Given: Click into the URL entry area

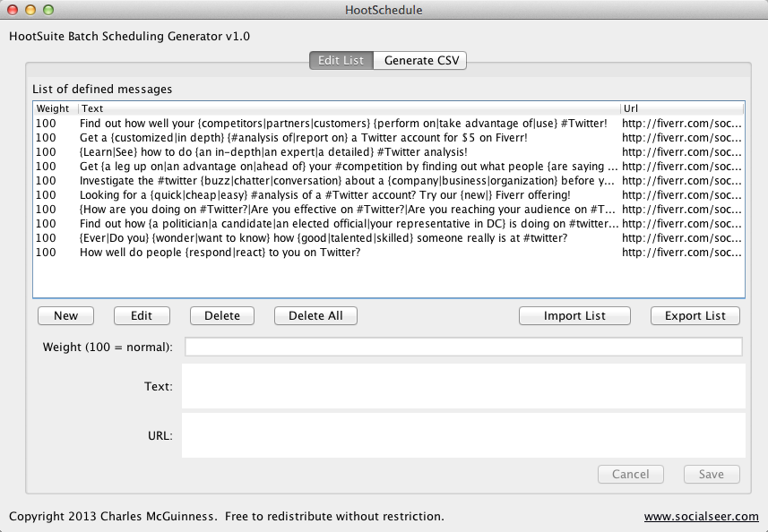Looking at the screenshot, I should coord(463,435).
